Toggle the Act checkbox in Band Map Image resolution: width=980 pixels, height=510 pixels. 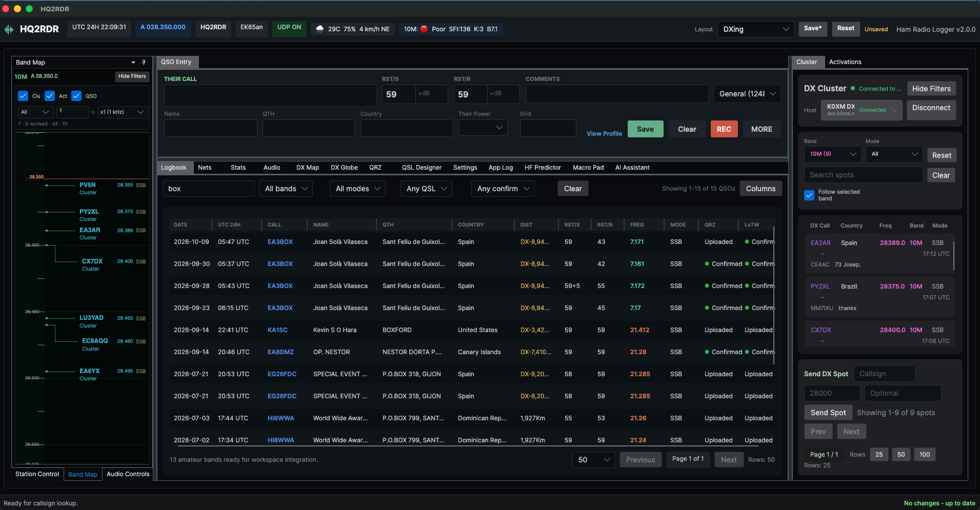(x=50, y=96)
